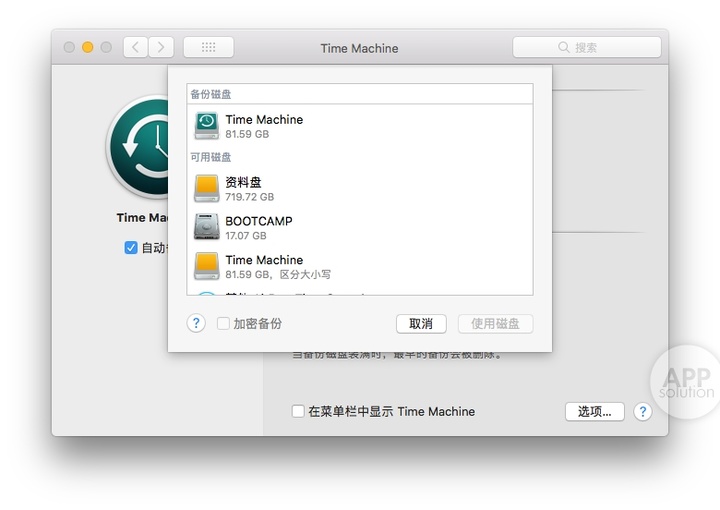Select the 资料盘 orange drive icon
720x510 pixels.
pyautogui.click(x=207, y=189)
